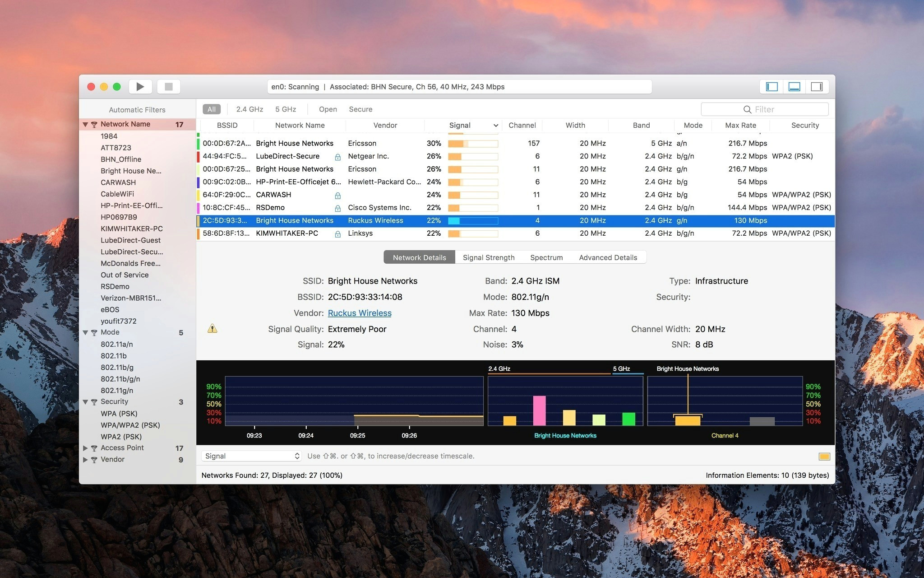924x578 pixels.
Task: Expand the Security filter section
Action: click(x=84, y=401)
